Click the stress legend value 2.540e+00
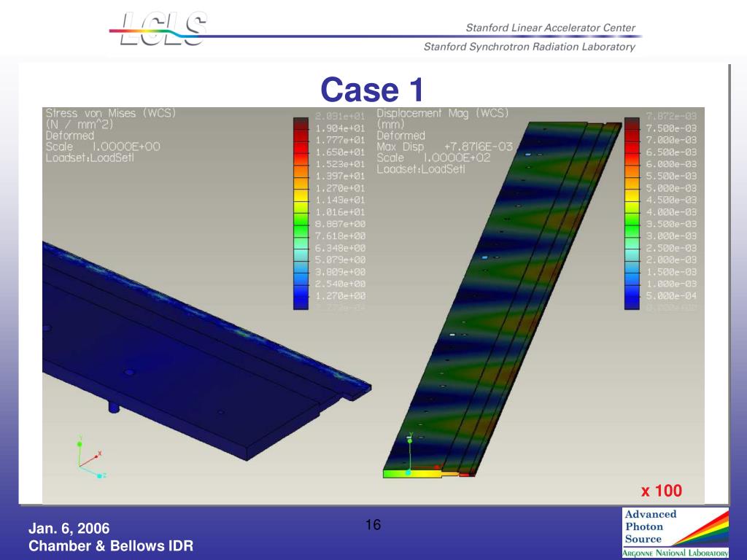 point(340,284)
